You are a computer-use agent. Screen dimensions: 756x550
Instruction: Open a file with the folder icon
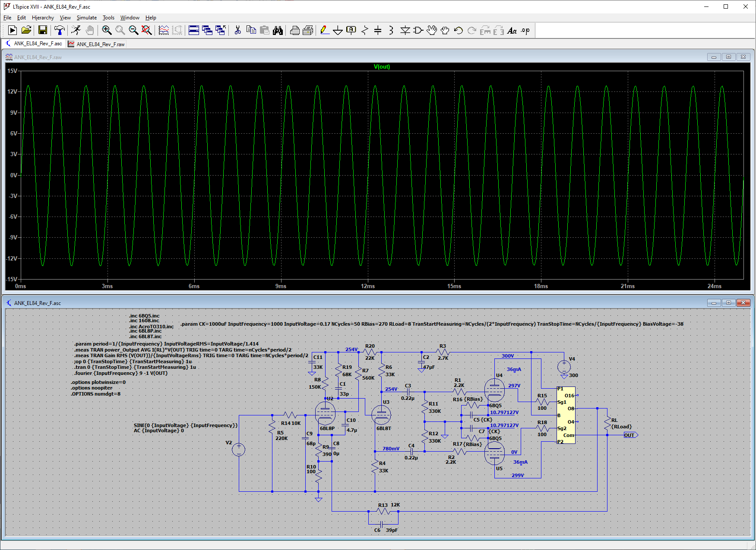coord(26,30)
